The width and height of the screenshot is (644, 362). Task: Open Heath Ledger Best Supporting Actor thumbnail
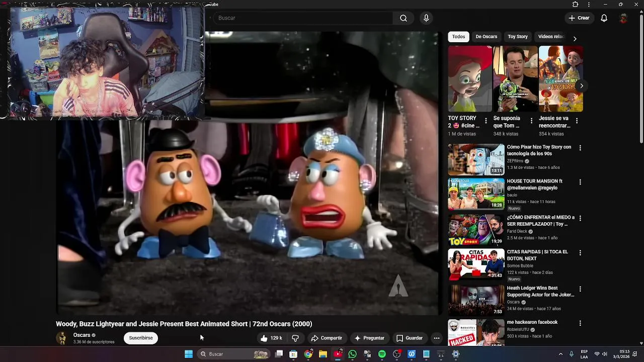pyautogui.click(x=476, y=300)
